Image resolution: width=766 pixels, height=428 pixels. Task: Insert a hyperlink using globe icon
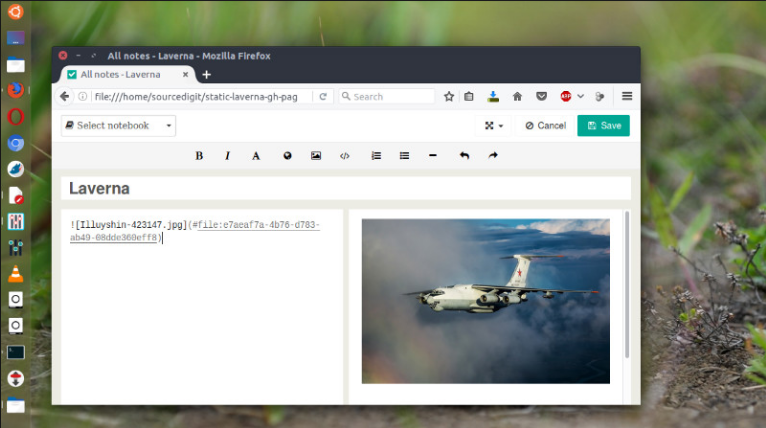287,156
